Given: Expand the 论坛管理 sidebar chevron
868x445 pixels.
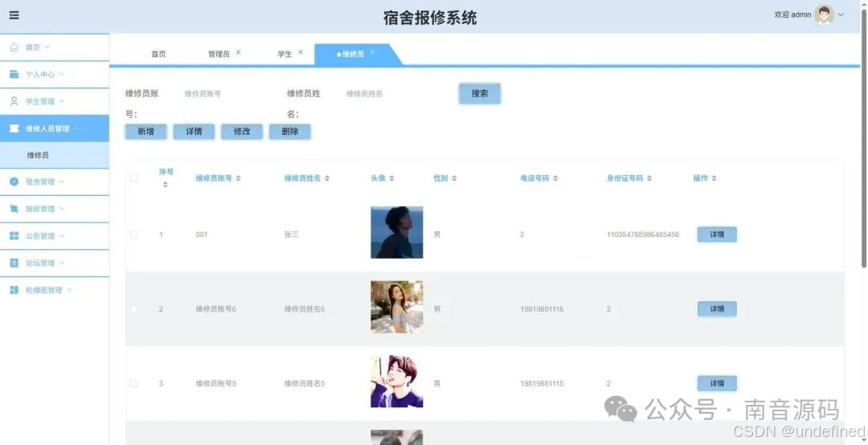Looking at the screenshot, I should (x=61, y=263).
